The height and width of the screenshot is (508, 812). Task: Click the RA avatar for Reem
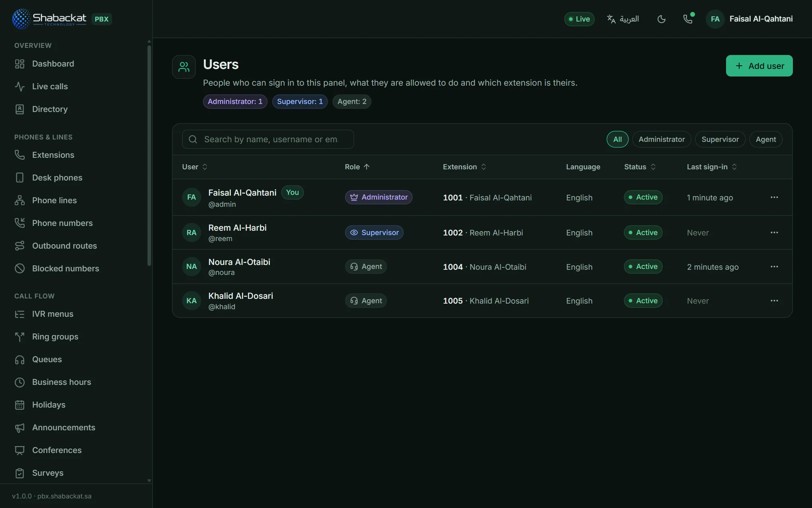(191, 232)
